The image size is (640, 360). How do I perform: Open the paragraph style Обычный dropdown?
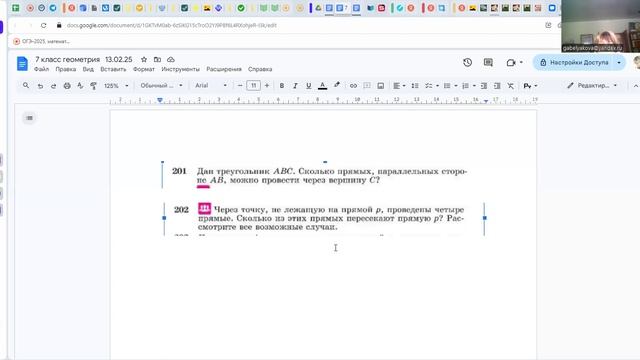click(x=161, y=86)
